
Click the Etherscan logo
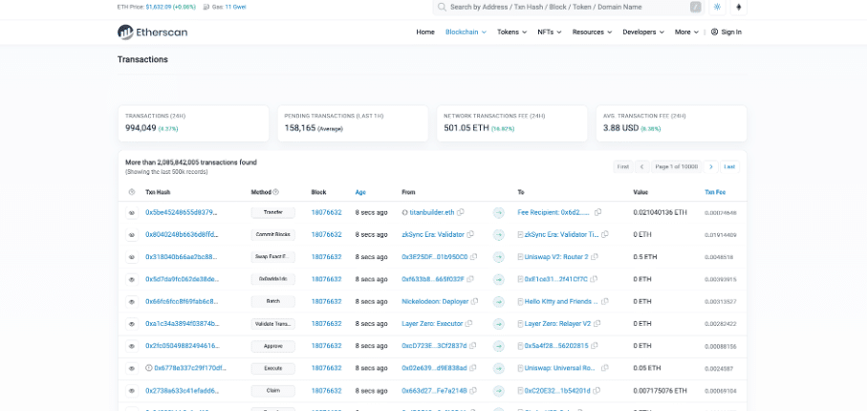pyautogui.click(x=152, y=32)
